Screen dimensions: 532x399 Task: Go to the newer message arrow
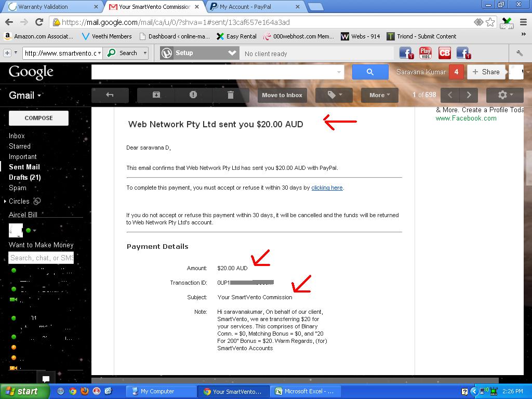(x=450, y=95)
